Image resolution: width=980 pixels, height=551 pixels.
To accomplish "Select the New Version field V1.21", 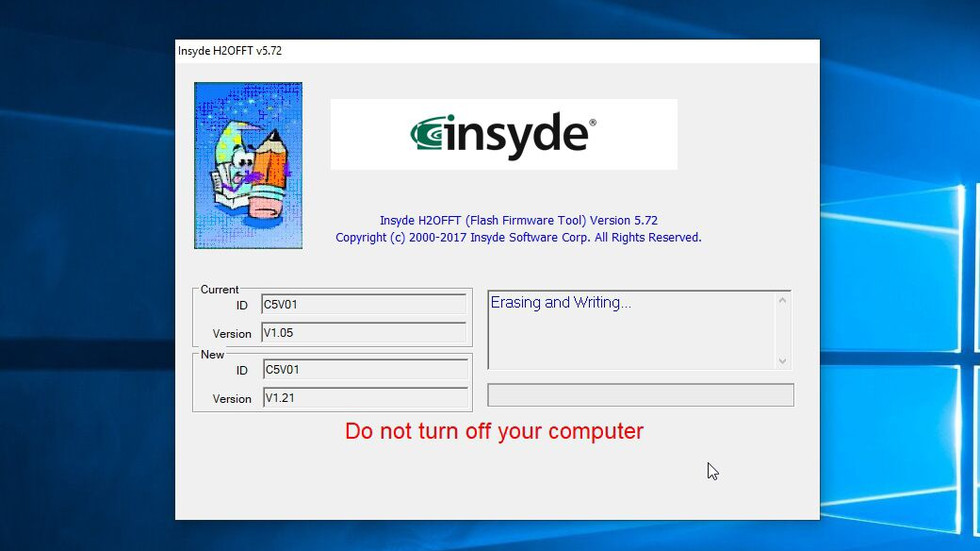I will click(365, 398).
